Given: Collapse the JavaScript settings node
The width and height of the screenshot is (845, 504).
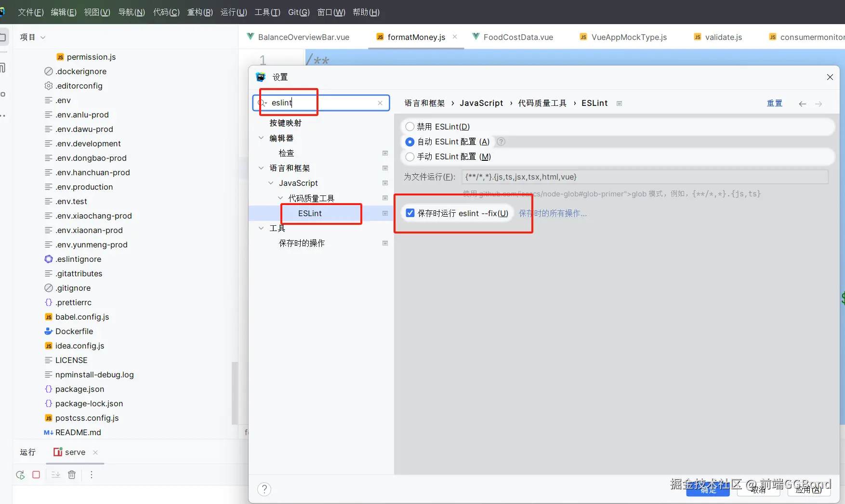Looking at the screenshot, I should (x=271, y=183).
